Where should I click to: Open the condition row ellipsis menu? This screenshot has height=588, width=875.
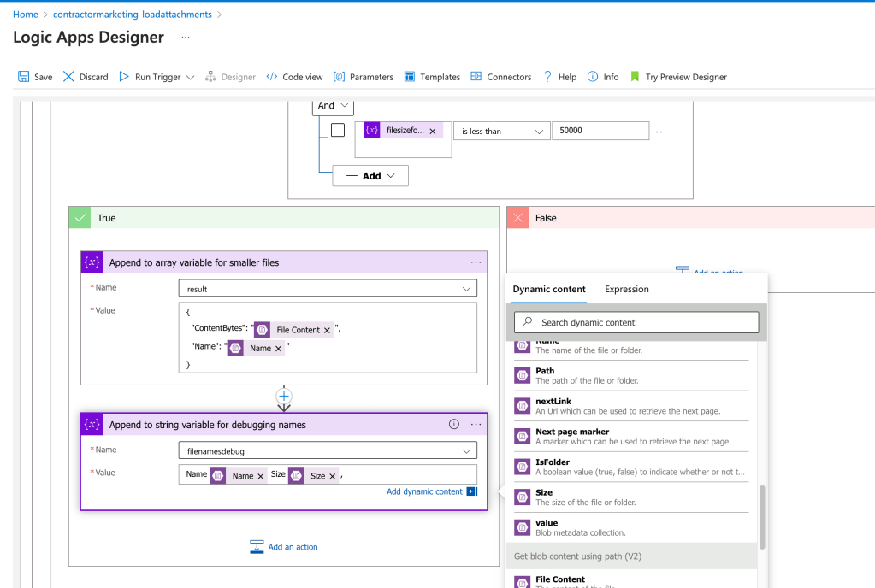click(661, 132)
